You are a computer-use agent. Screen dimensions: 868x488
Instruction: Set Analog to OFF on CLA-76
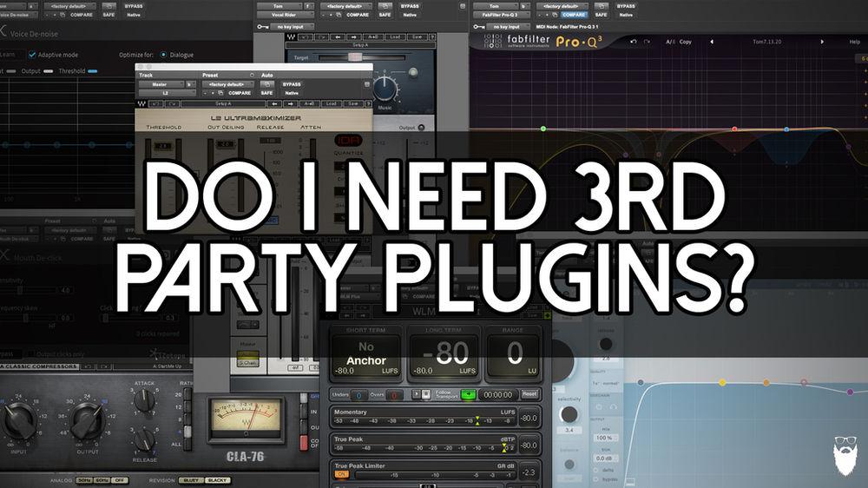coord(119,480)
